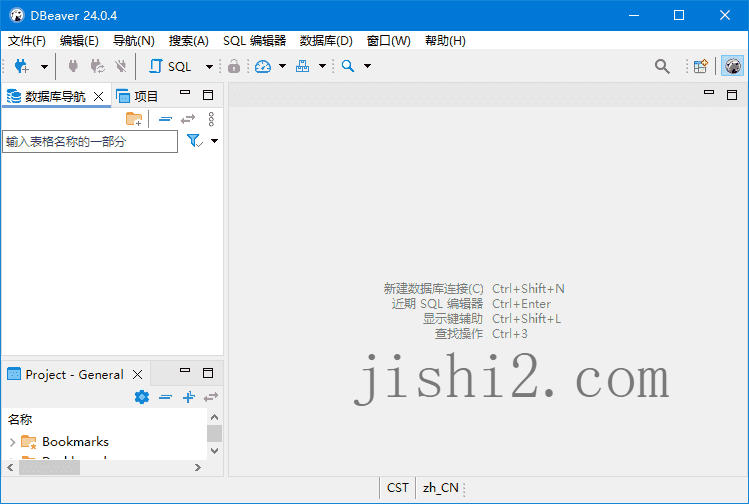Click project panel scroll up arrow
This screenshot has width=749, height=504.
(x=214, y=417)
